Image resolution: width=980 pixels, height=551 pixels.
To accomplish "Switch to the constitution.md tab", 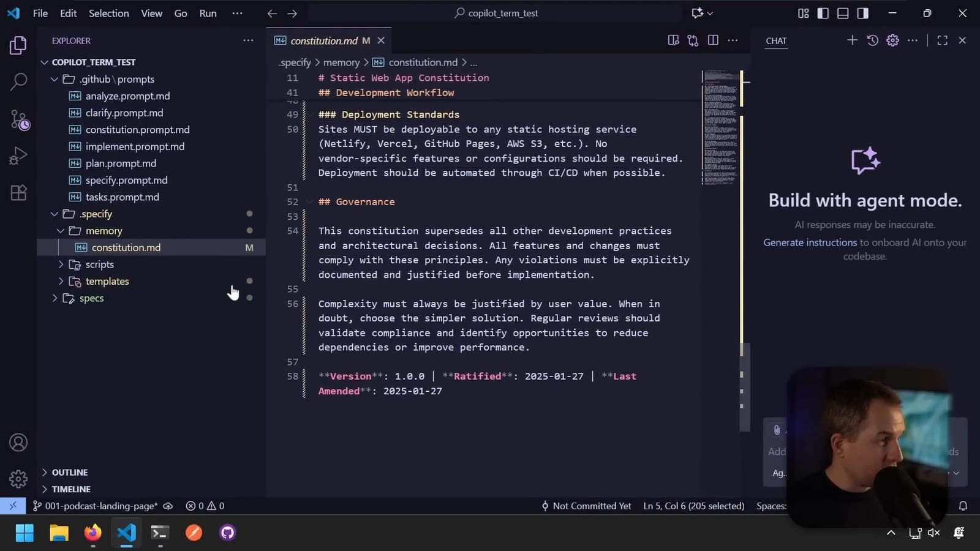I will pyautogui.click(x=324, y=40).
